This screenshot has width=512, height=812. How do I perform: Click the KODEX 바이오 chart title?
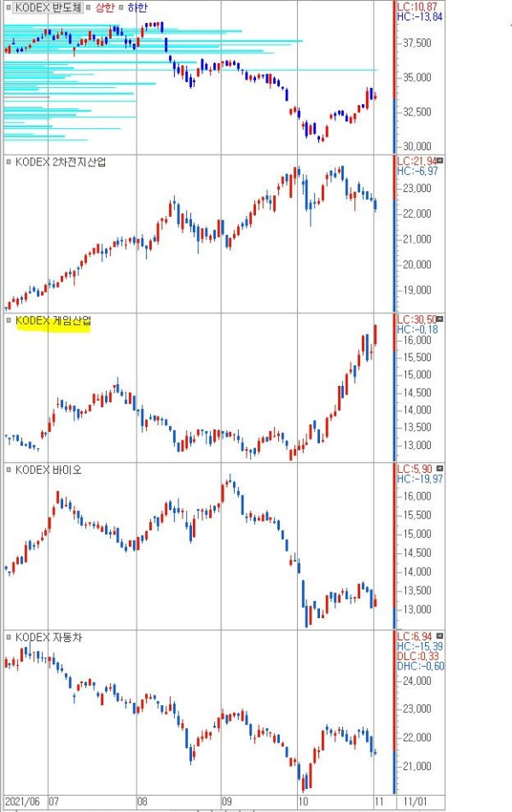[48, 470]
